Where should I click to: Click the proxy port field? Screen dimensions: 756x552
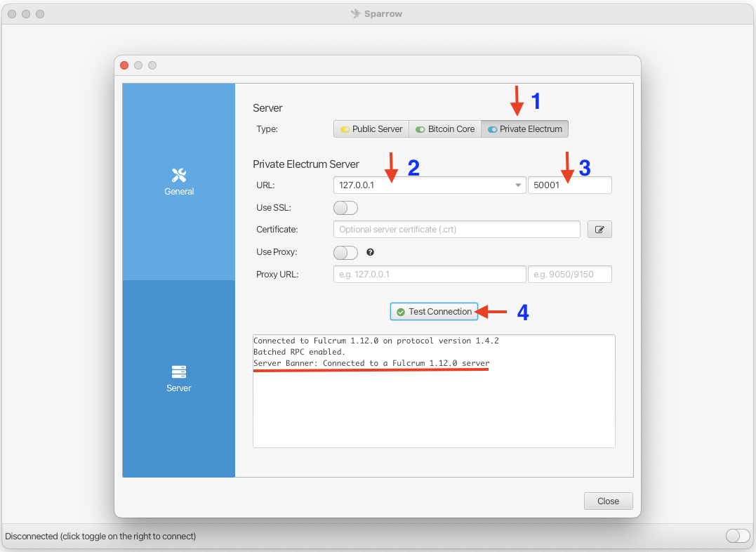pos(570,274)
